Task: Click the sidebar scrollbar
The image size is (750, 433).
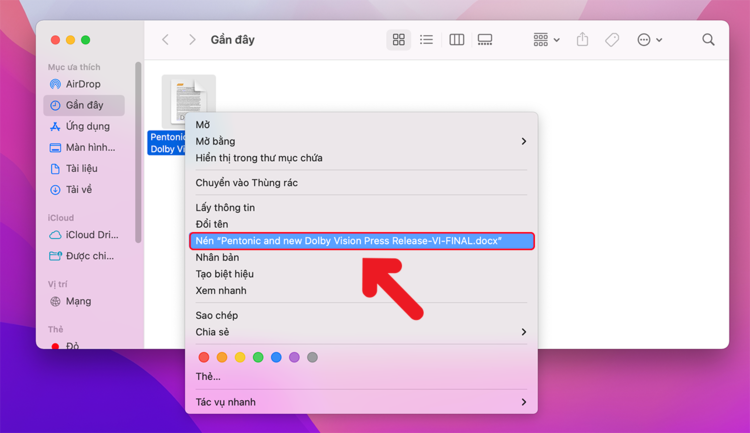Action: 138,152
